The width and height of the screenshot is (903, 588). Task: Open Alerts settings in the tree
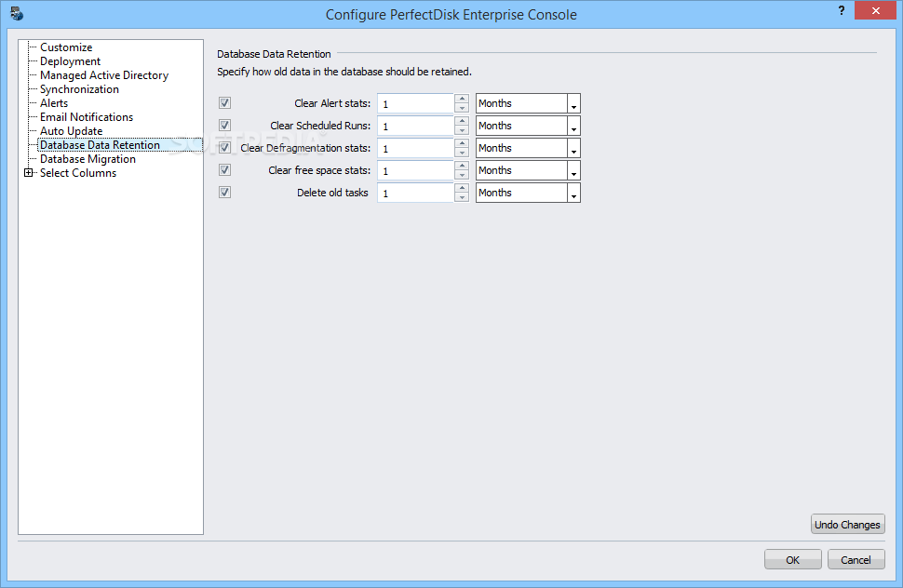click(x=54, y=103)
